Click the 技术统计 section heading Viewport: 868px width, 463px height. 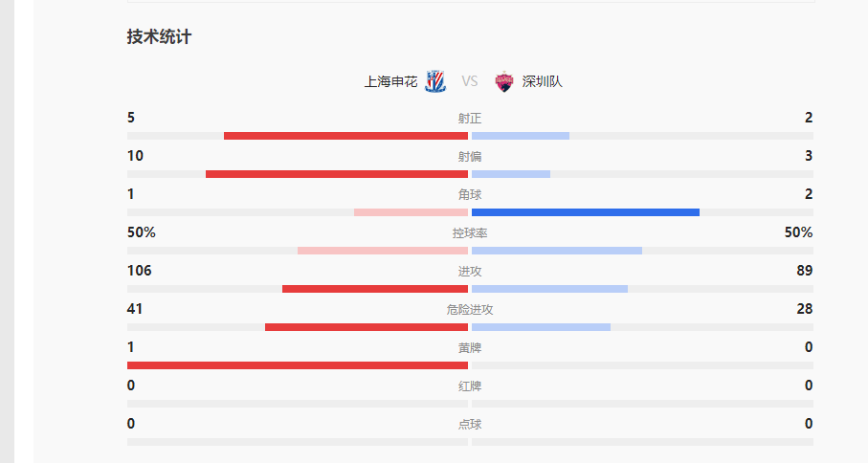(159, 36)
